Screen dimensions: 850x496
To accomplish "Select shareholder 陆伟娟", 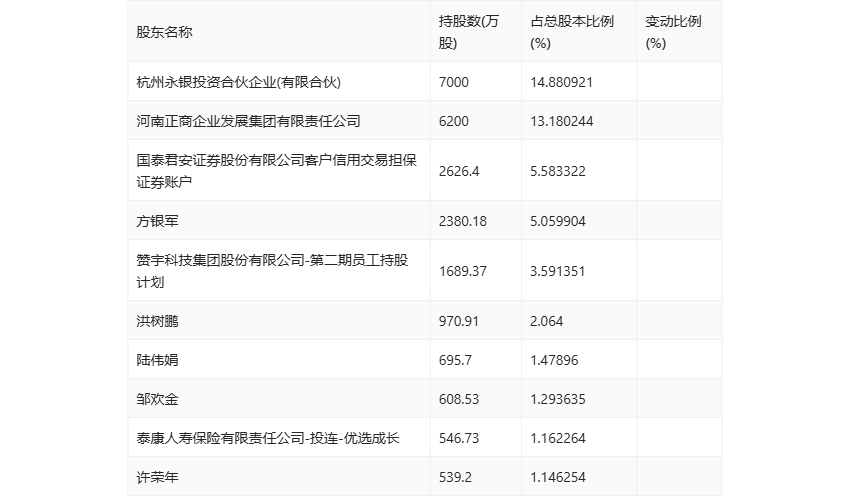I will tap(157, 360).
